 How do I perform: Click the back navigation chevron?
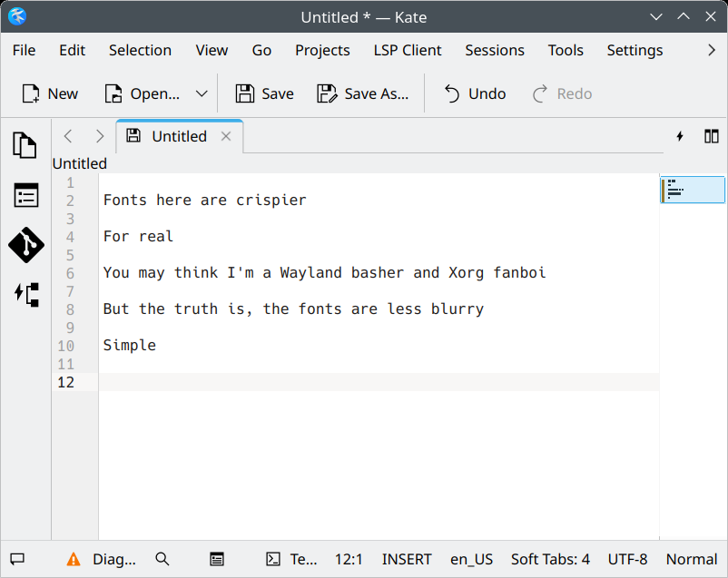click(68, 136)
